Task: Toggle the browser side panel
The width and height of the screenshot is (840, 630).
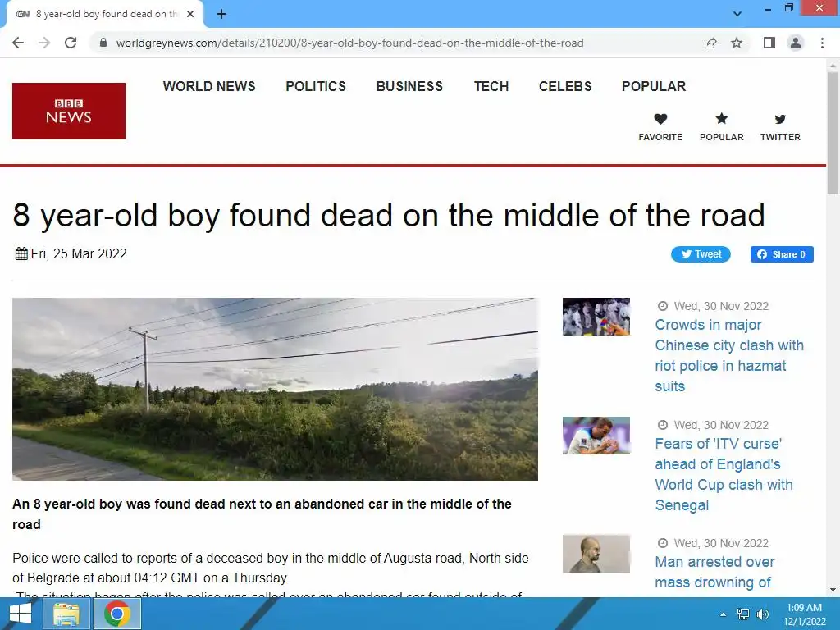Action: point(769,43)
